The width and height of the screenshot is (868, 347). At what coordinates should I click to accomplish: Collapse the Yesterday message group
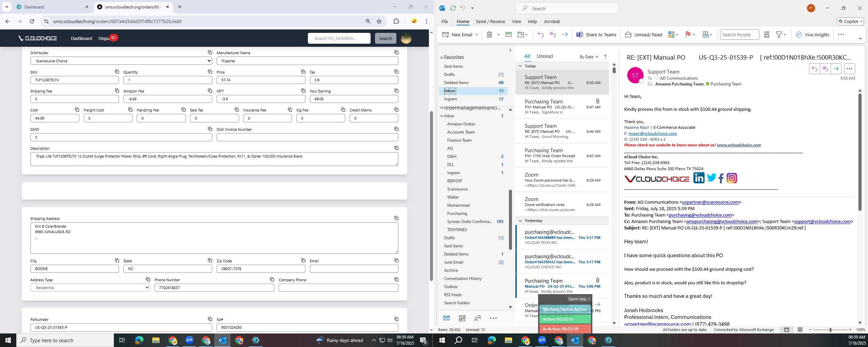tap(520, 221)
